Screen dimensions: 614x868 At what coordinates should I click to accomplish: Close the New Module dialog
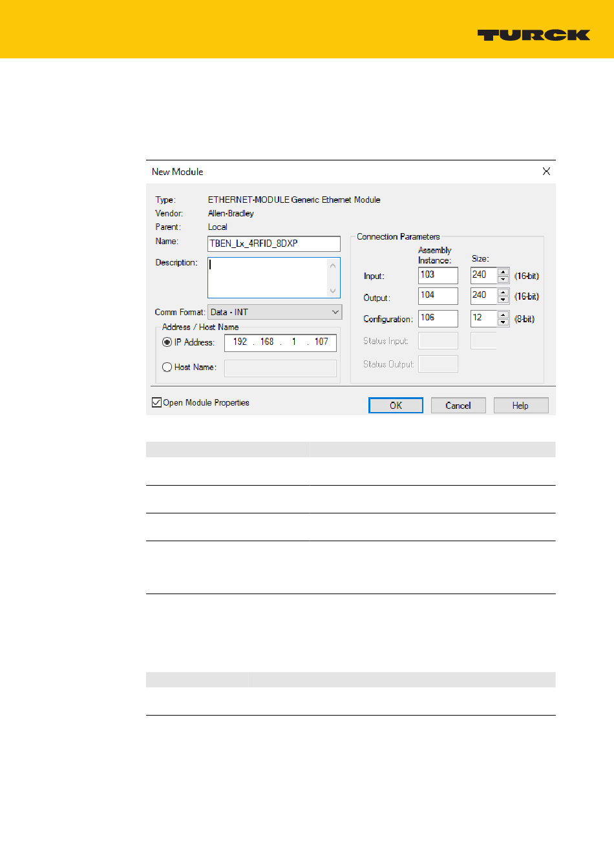point(546,171)
